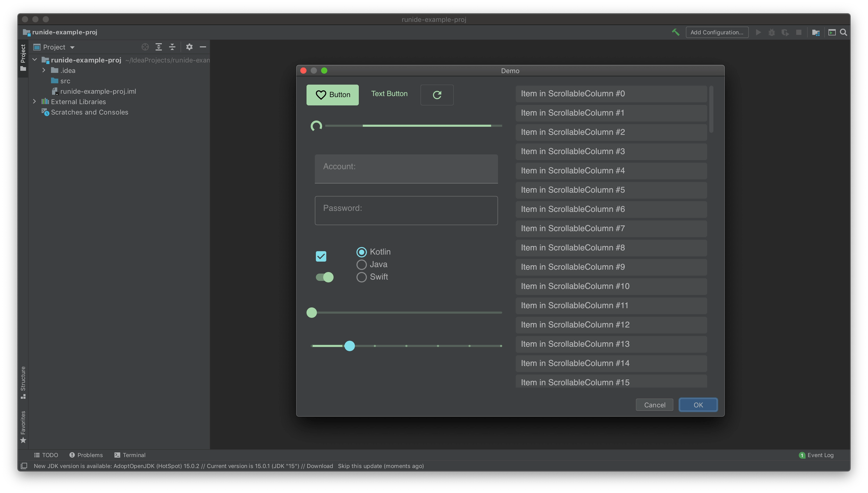868x493 pixels.
Task: Uncheck the checkbox next to the radio group
Action: pos(321,256)
